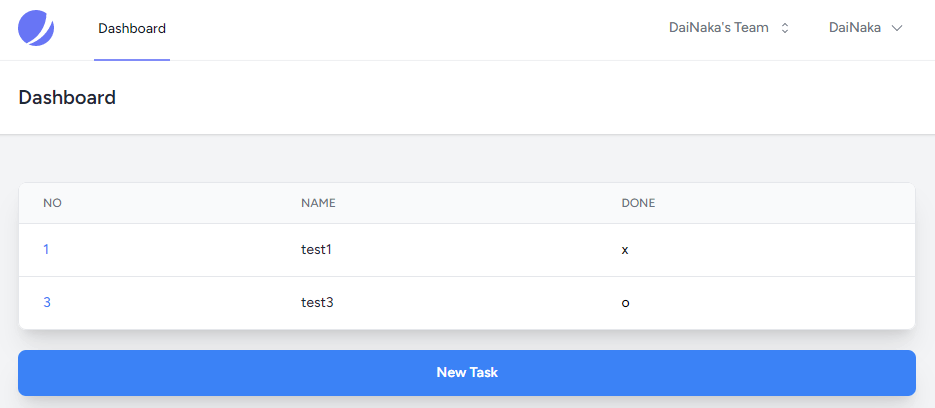
Task: Open task number 3 link
Action: 47,302
